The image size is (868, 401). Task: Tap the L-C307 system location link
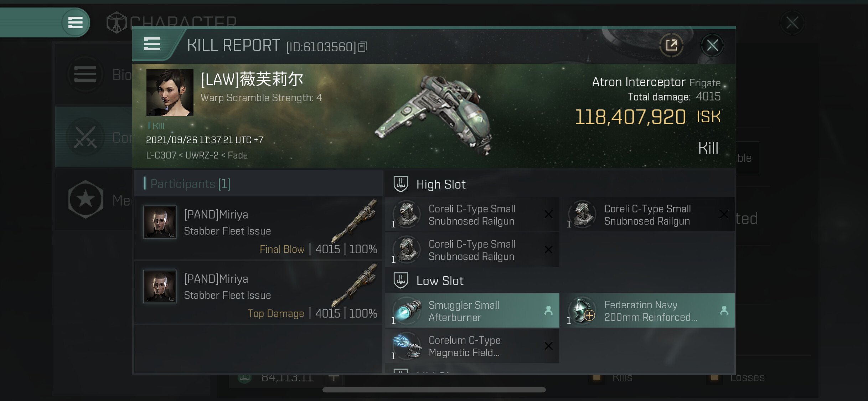(x=161, y=155)
